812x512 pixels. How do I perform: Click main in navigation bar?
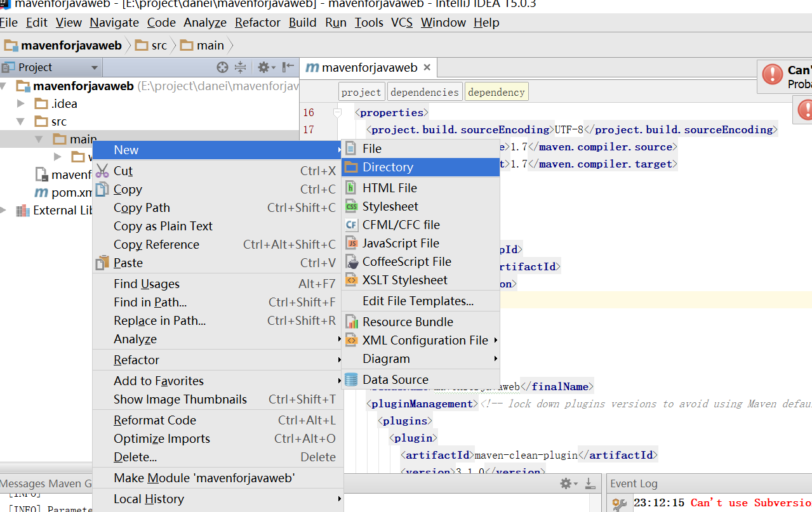203,45
